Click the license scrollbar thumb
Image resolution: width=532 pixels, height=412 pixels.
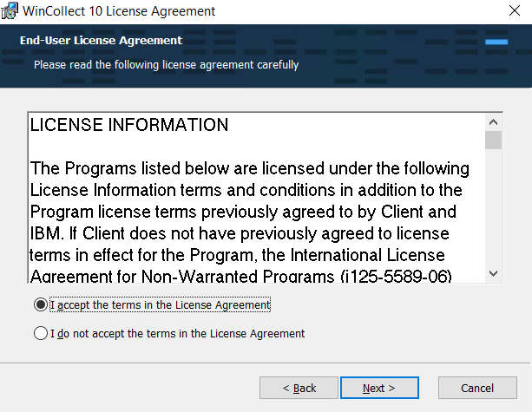[493, 141]
